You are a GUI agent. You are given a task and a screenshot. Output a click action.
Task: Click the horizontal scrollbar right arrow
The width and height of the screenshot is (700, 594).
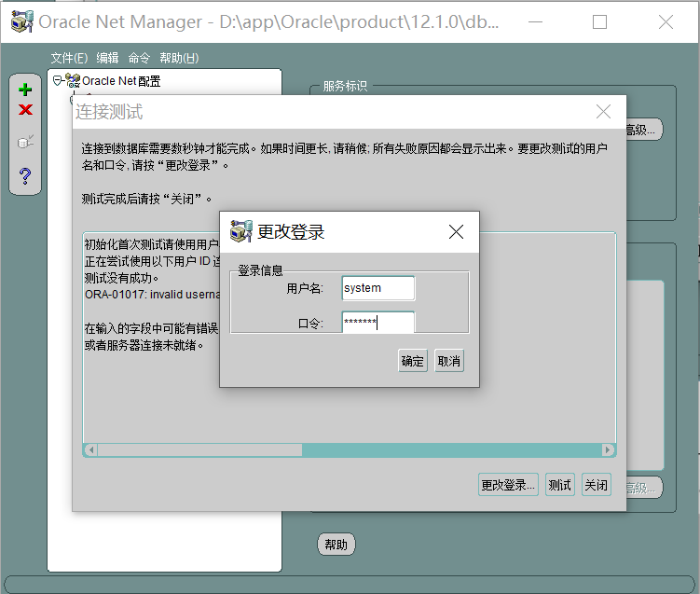607,449
